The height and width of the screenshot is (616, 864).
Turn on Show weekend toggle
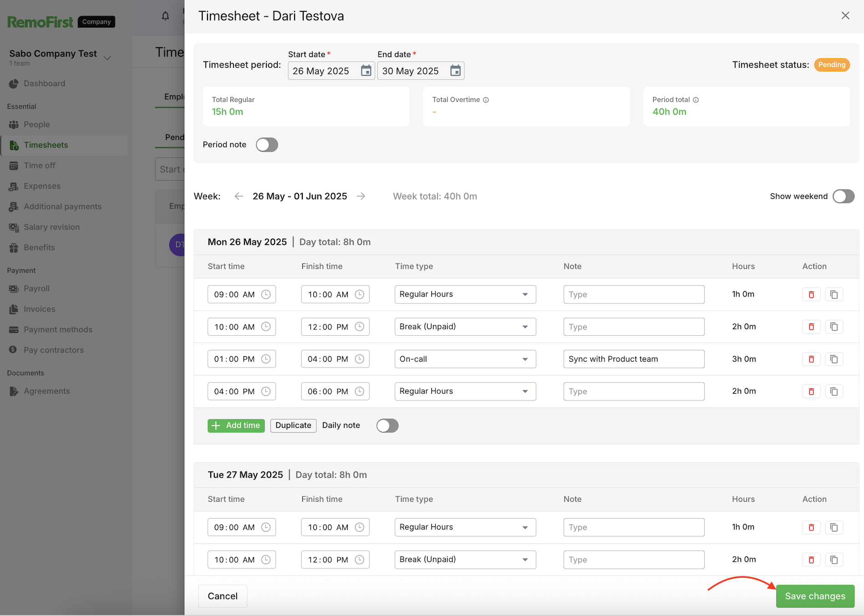(x=843, y=196)
